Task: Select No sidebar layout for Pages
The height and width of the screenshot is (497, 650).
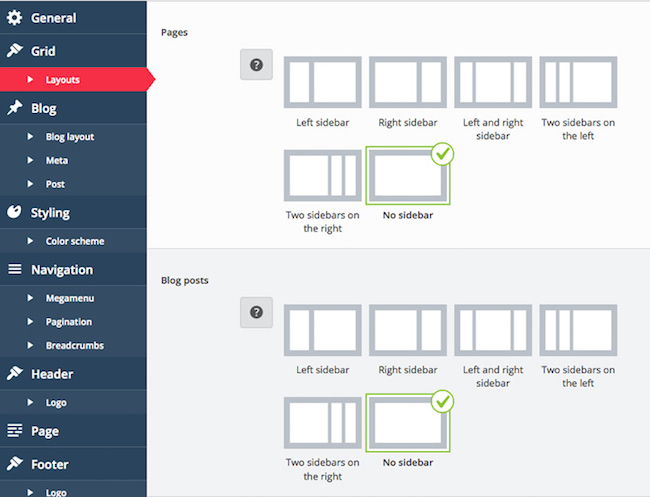Action: pos(408,175)
